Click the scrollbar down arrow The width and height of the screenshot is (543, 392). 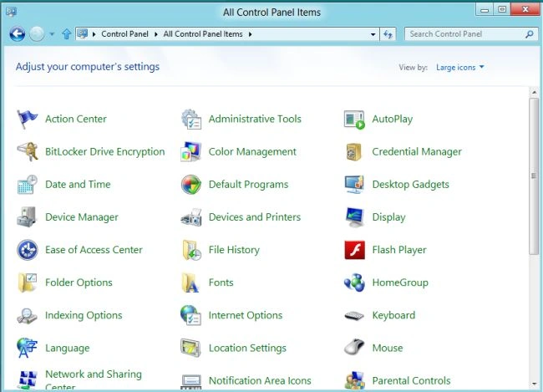point(534,384)
